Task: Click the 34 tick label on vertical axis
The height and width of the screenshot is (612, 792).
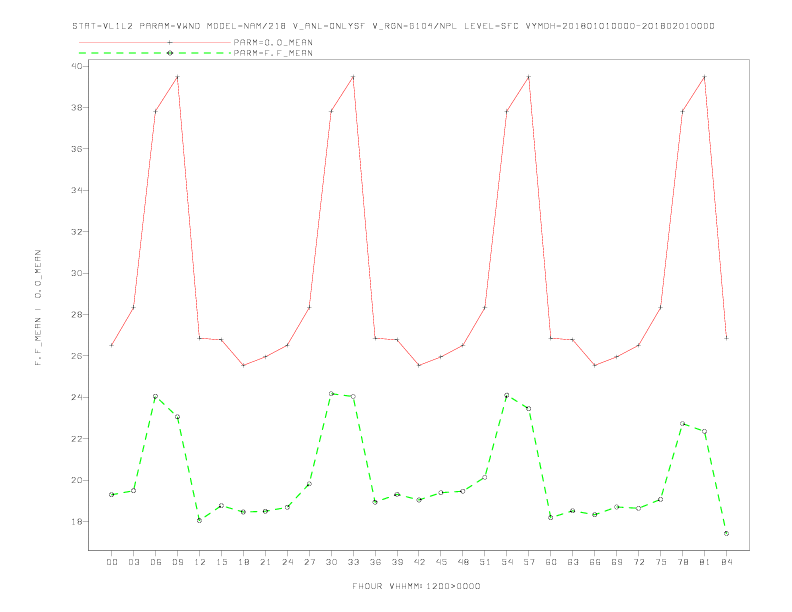Action: (x=78, y=190)
